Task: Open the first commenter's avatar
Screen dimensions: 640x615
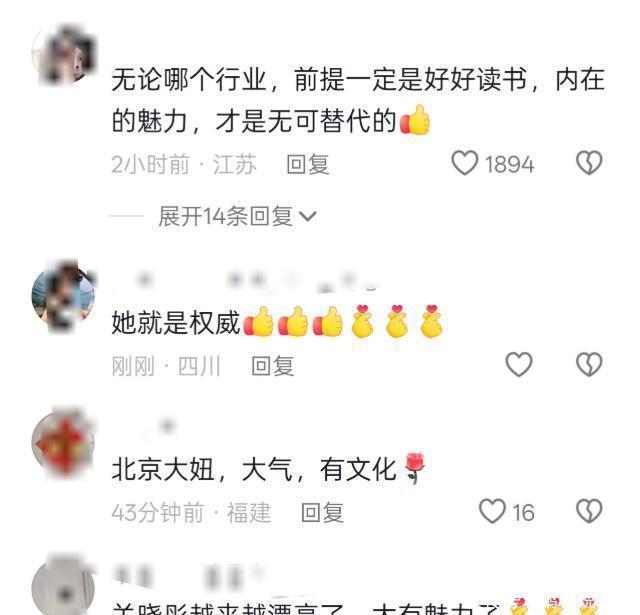Action: pos(64,54)
